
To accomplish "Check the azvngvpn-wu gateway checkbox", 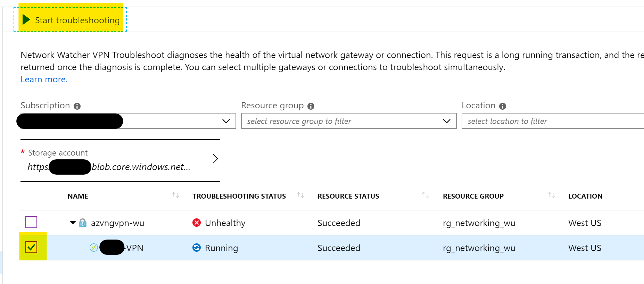I will pyautogui.click(x=31, y=222).
